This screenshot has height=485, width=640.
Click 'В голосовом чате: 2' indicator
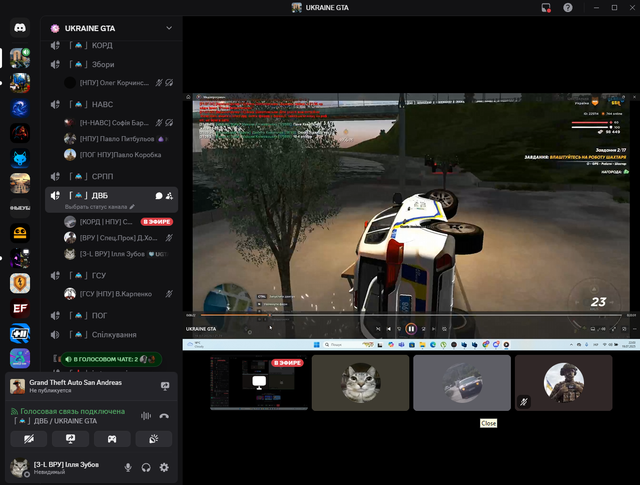111,359
